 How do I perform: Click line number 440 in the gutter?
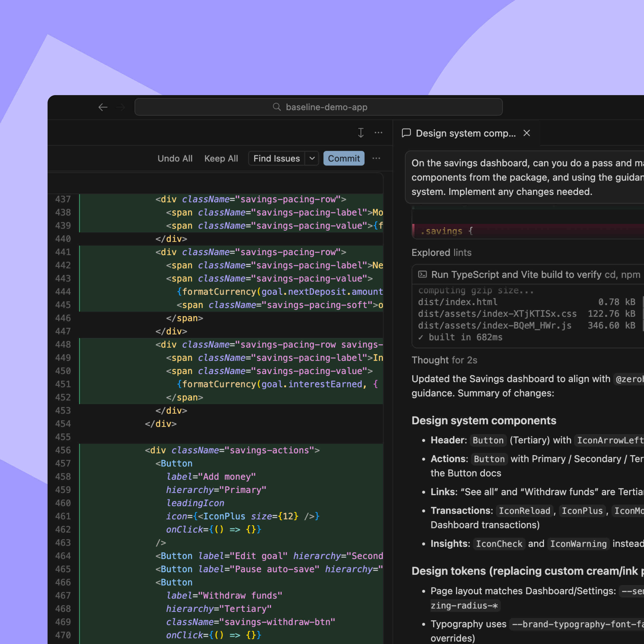point(63,239)
